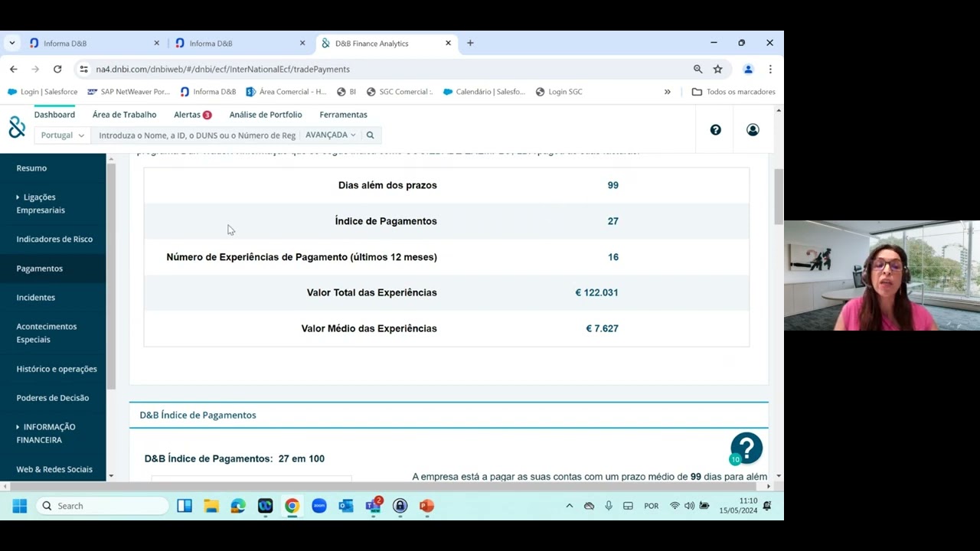Click the microphone icon in system tray
The image size is (980, 551).
point(609,506)
